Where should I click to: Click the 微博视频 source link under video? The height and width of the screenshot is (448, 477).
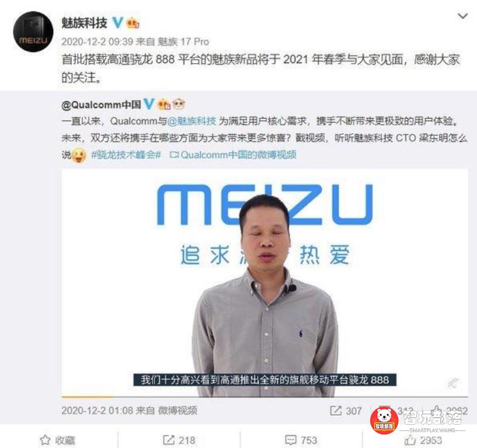(x=177, y=411)
